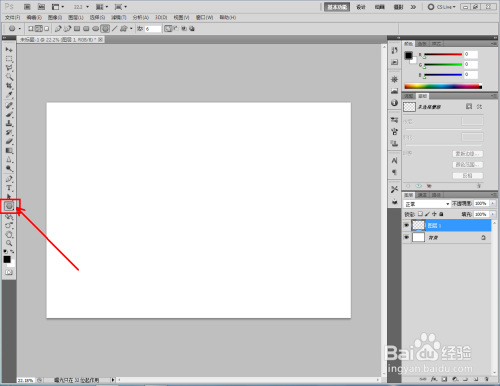Select the Rectangular Marquee tool

click(9, 59)
